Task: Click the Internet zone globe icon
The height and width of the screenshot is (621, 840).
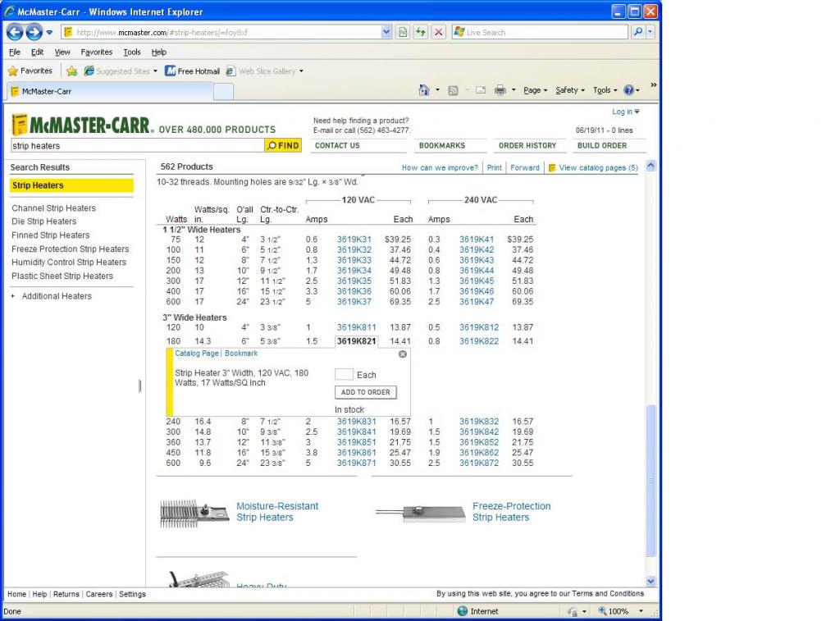Action: tap(463, 611)
